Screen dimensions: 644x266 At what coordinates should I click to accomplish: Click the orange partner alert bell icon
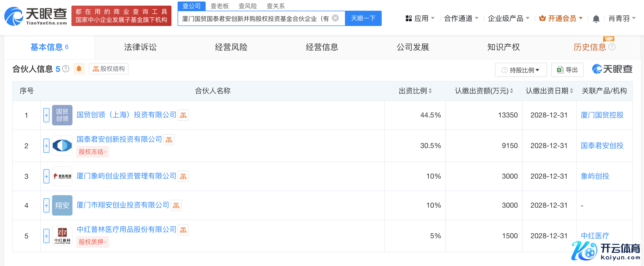(79, 69)
